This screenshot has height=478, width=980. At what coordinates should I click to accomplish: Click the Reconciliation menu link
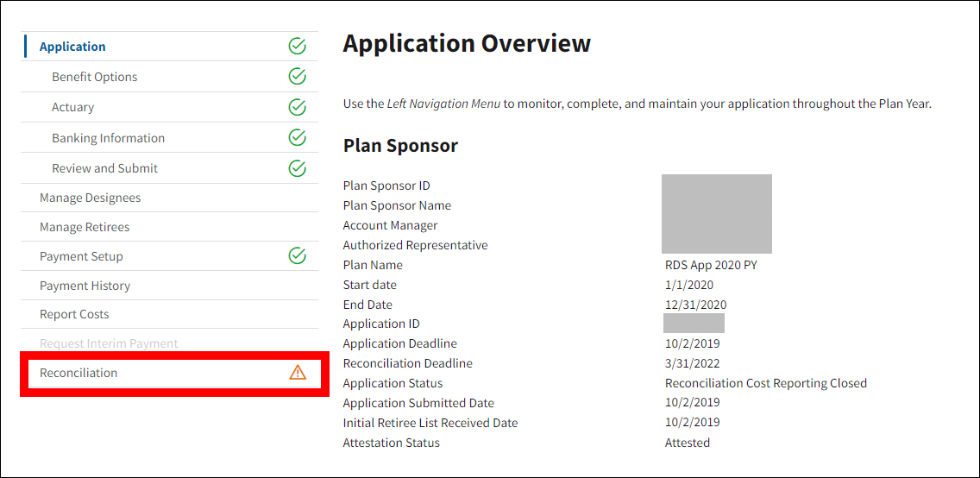point(79,373)
